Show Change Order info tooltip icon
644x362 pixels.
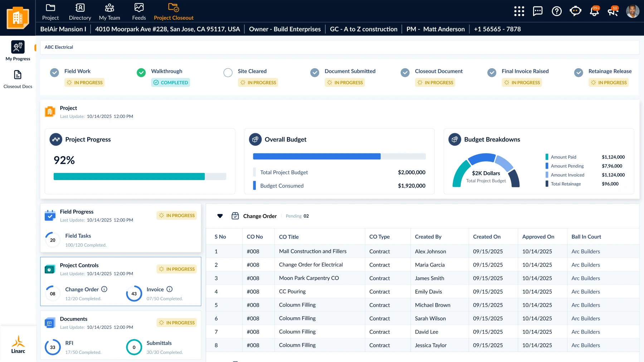point(104,289)
